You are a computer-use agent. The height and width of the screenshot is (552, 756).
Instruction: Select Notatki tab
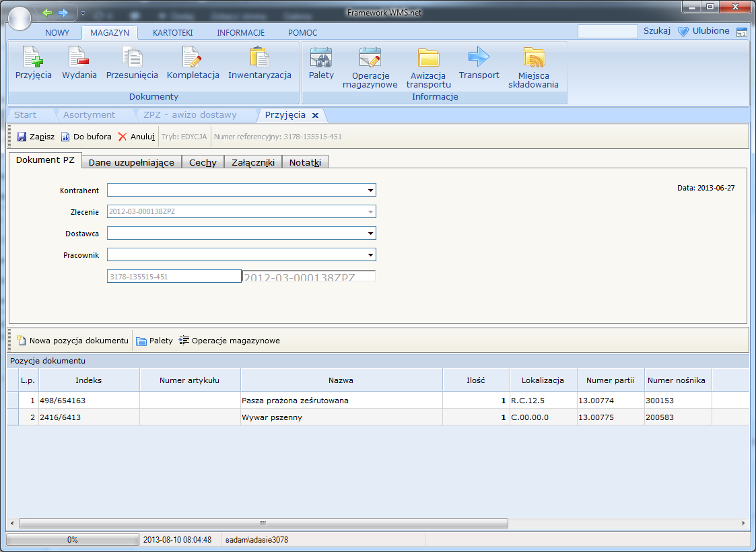(305, 162)
